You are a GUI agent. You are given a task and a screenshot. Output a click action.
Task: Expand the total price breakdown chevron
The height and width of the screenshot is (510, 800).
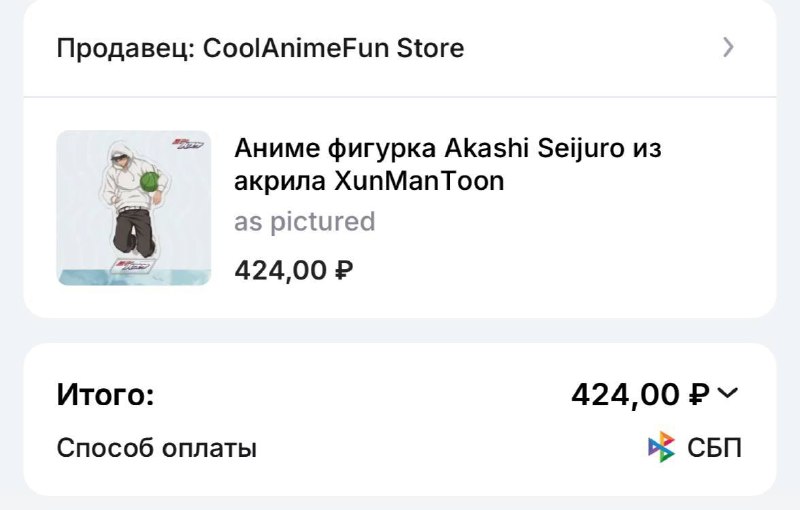728,393
